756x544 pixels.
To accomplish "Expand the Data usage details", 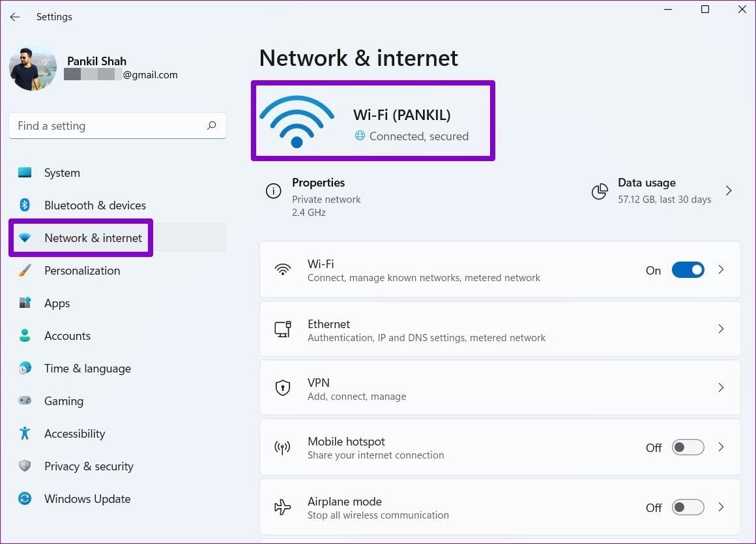I will pos(729,190).
